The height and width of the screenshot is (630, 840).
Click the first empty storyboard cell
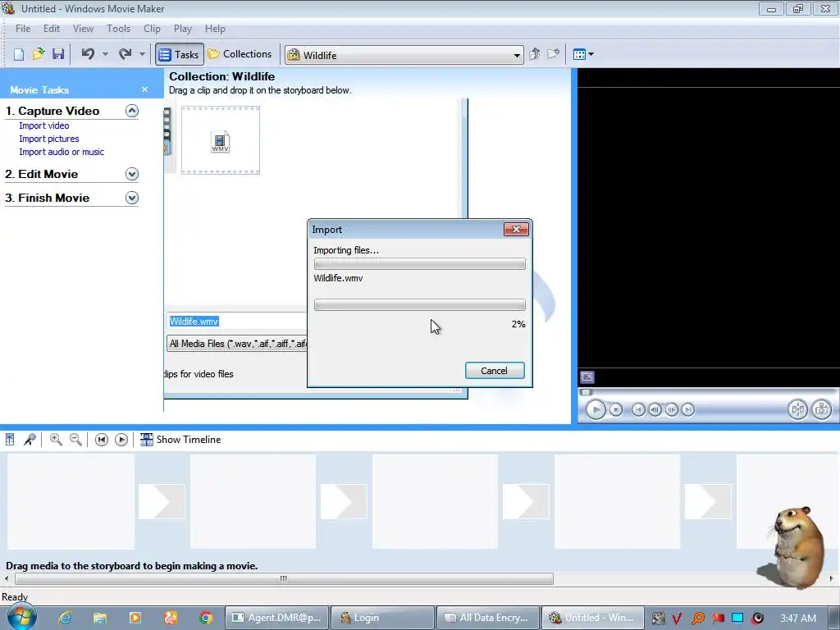click(x=71, y=501)
